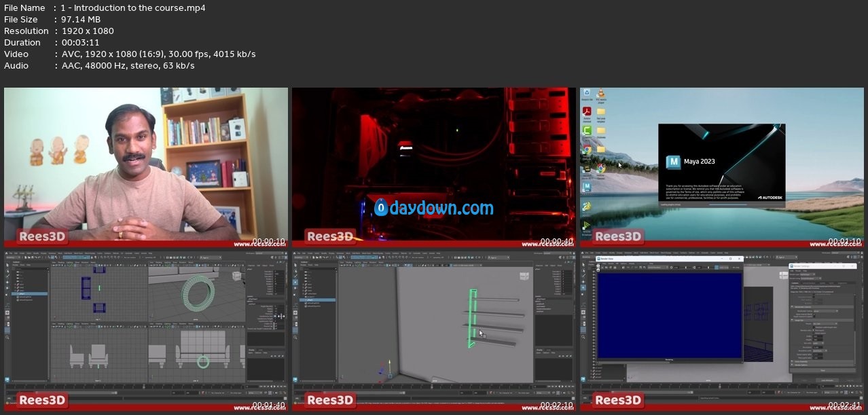Select the arrow Select tool in 00:01:40 frame
Viewport: 868px width, 415px height.
point(7,266)
